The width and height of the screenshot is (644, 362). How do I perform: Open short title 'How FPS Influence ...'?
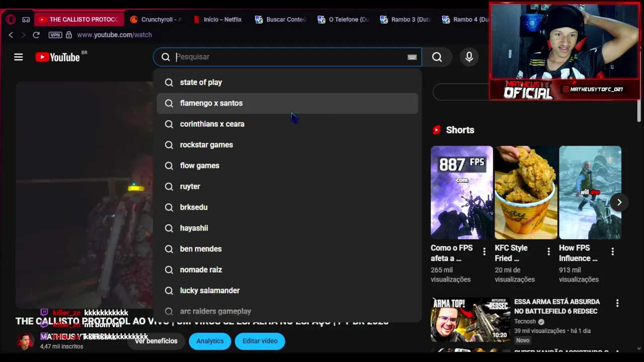(x=578, y=253)
